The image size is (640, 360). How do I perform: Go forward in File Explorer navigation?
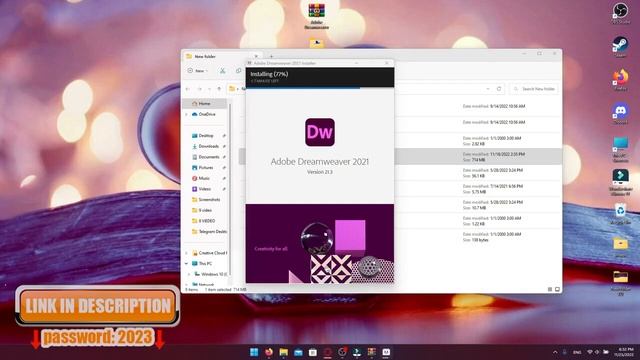tap(199, 89)
